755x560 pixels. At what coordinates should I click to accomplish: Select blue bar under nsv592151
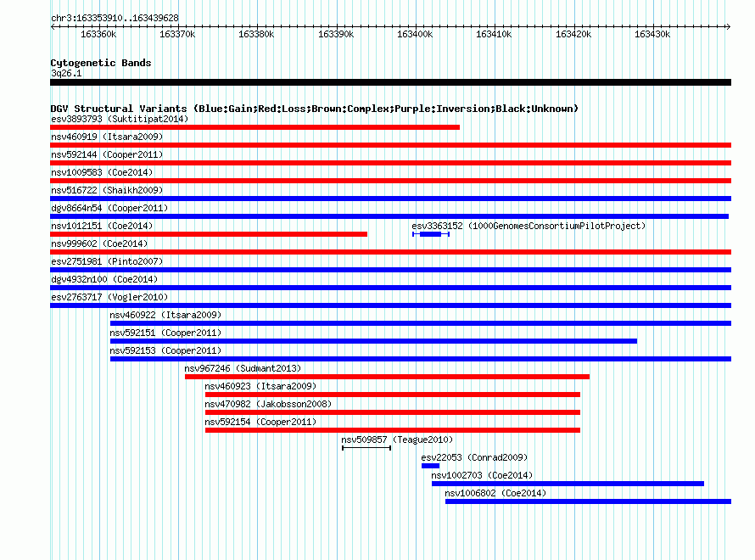373,341
